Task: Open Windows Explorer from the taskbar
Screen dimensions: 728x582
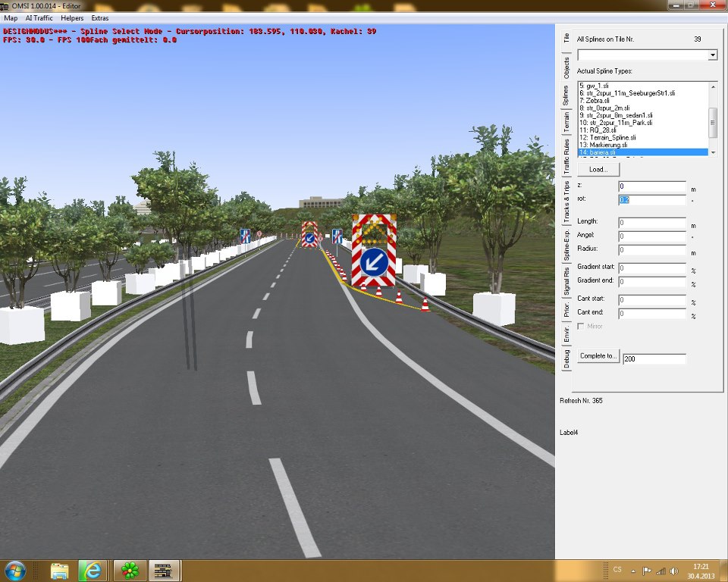Action: click(60, 569)
